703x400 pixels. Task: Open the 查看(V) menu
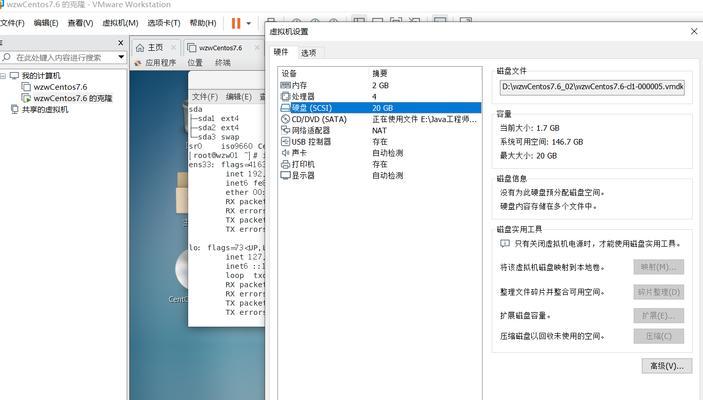point(80,23)
